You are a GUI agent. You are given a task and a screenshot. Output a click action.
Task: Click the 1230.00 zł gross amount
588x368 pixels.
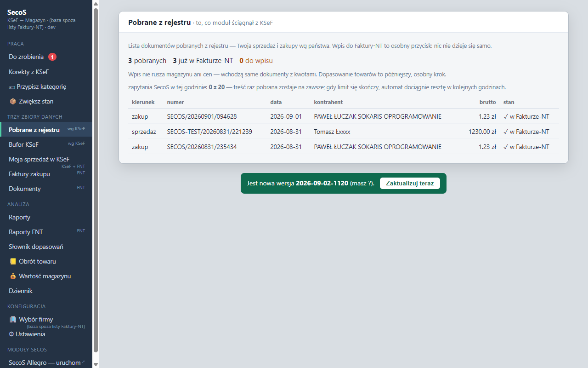point(482,132)
